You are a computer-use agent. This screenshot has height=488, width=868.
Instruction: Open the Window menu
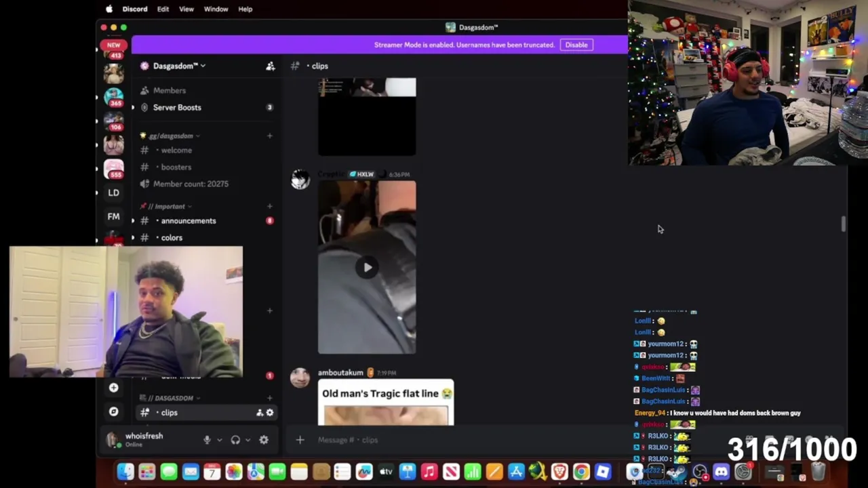pos(216,9)
